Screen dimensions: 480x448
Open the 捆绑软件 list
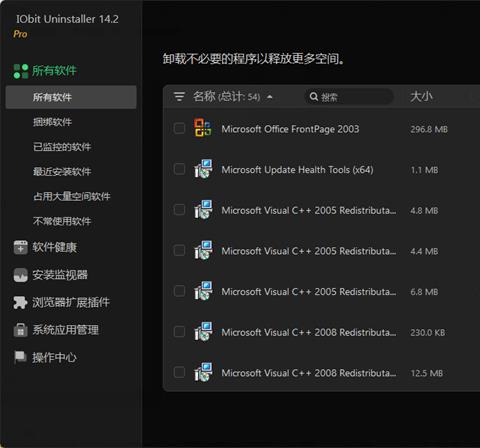(52, 122)
